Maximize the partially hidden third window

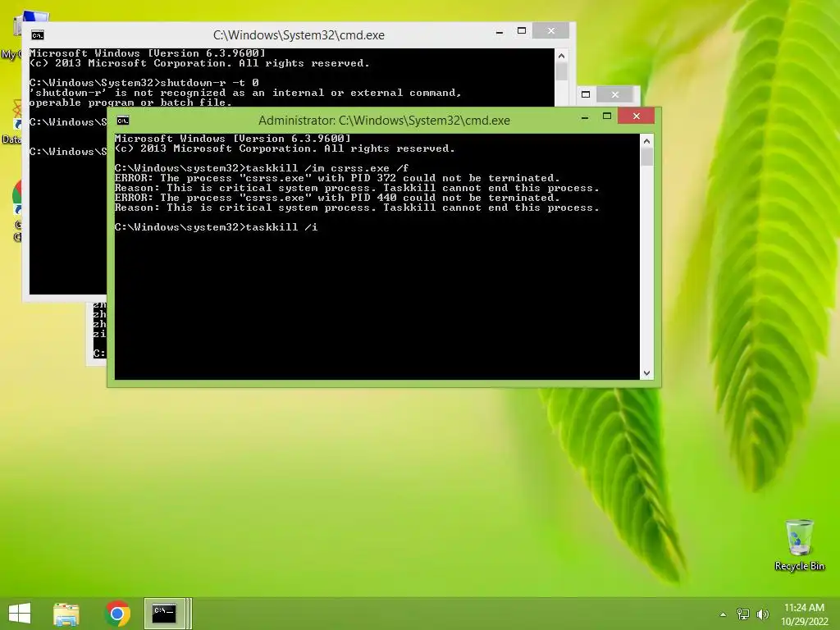tap(586, 94)
